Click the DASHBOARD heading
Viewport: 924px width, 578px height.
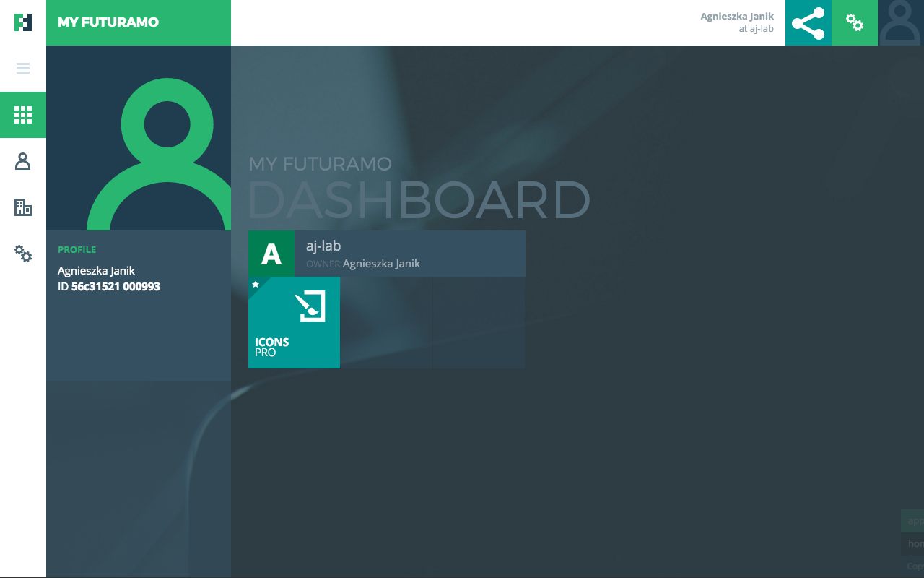(x=419, y=200)
